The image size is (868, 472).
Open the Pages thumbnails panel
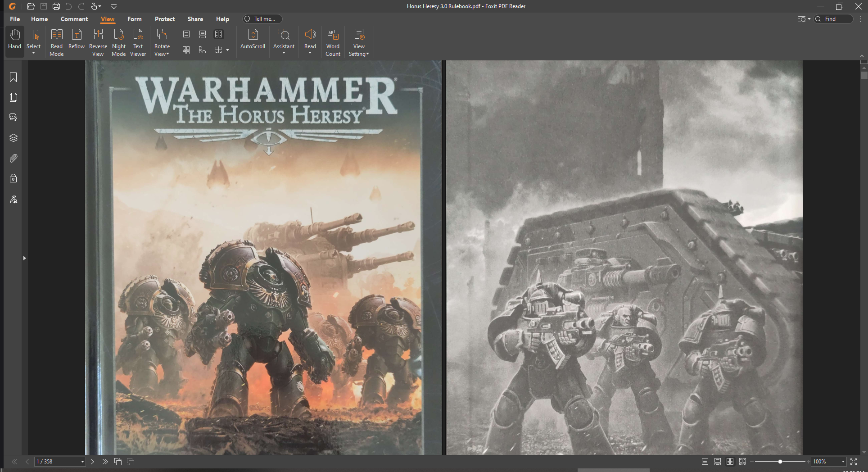tap(14, 97)
